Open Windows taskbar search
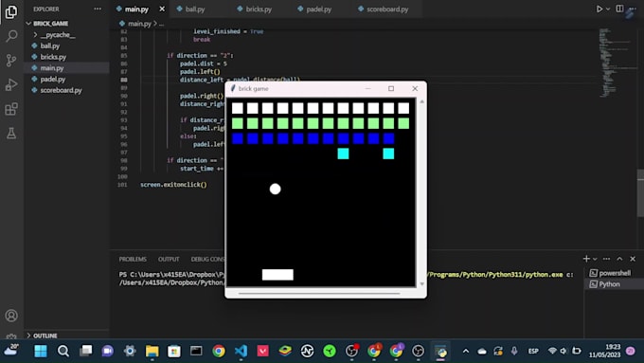 [x=63, y=351]
